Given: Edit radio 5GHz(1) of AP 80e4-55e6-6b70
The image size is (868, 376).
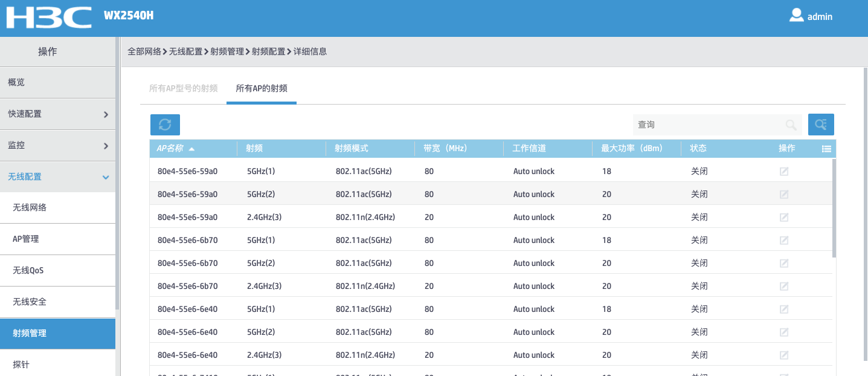Looking at the screenshot, I should [784, 241].
